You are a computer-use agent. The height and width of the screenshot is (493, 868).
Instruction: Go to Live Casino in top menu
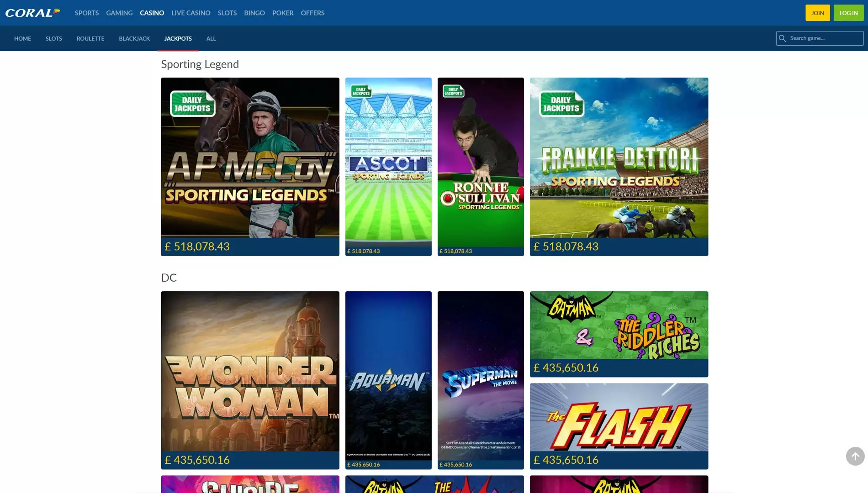[191, 13]
